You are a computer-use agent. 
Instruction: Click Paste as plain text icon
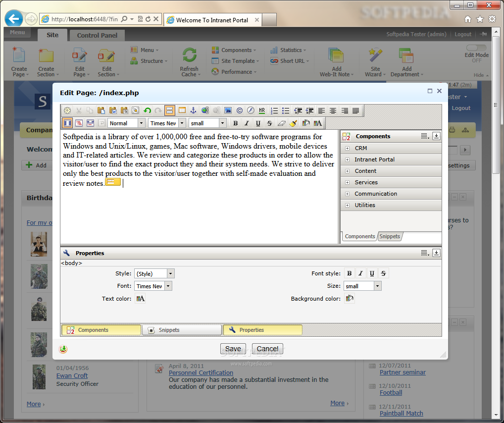(124, 110)
